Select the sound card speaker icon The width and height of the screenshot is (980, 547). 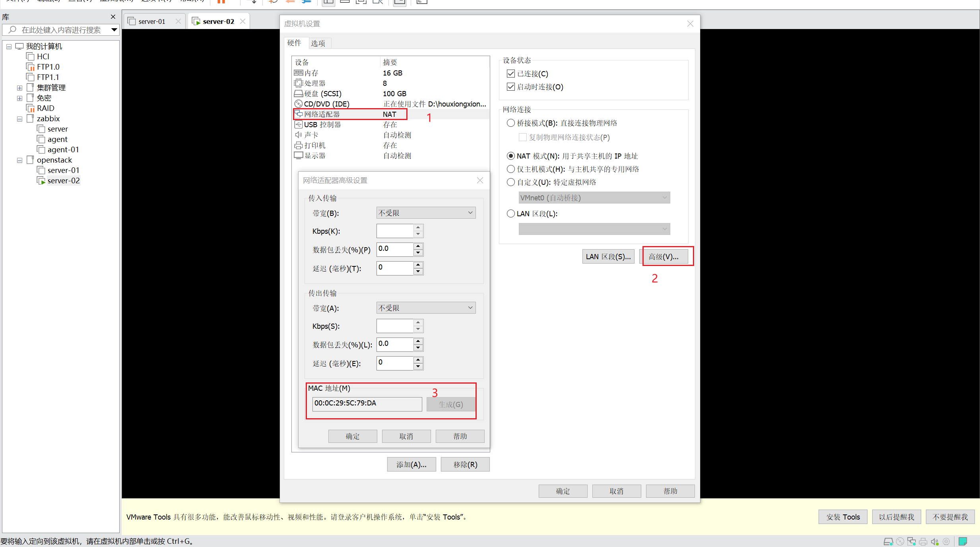[298, 135]
